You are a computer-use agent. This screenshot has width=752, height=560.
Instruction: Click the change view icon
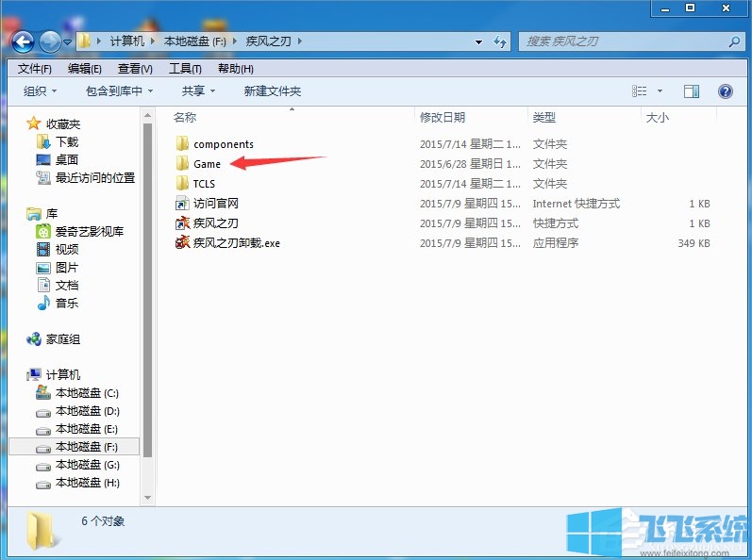pos(640,91)
